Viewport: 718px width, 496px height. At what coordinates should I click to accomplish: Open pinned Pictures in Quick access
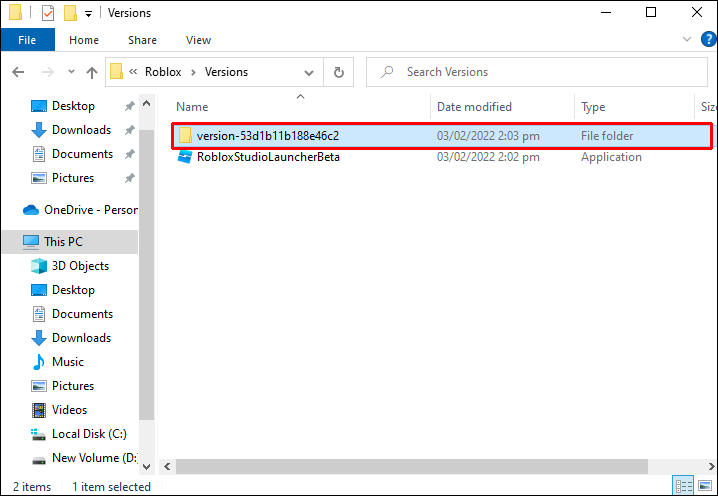(73, 178)
